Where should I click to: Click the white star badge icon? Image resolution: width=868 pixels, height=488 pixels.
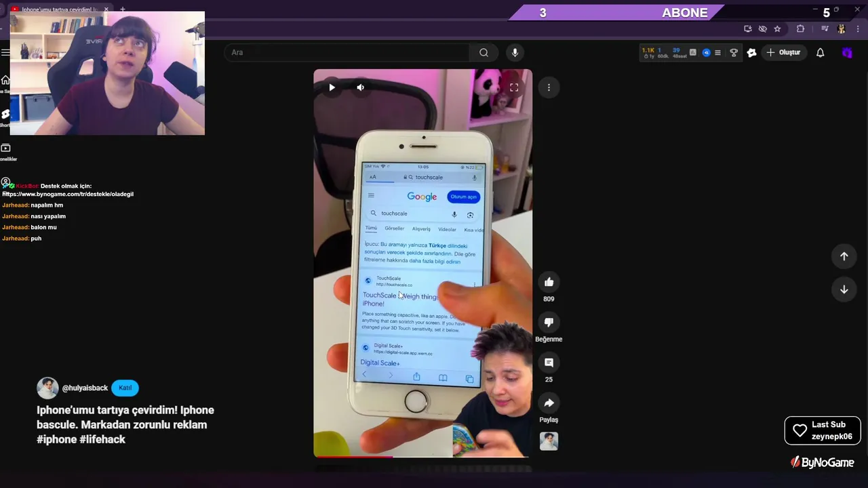click(x=751, y=52)
